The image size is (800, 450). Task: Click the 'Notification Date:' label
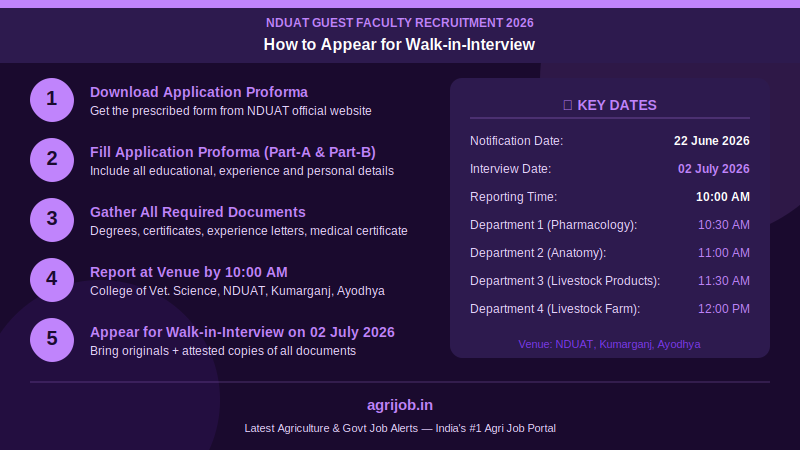coord(516,141)
